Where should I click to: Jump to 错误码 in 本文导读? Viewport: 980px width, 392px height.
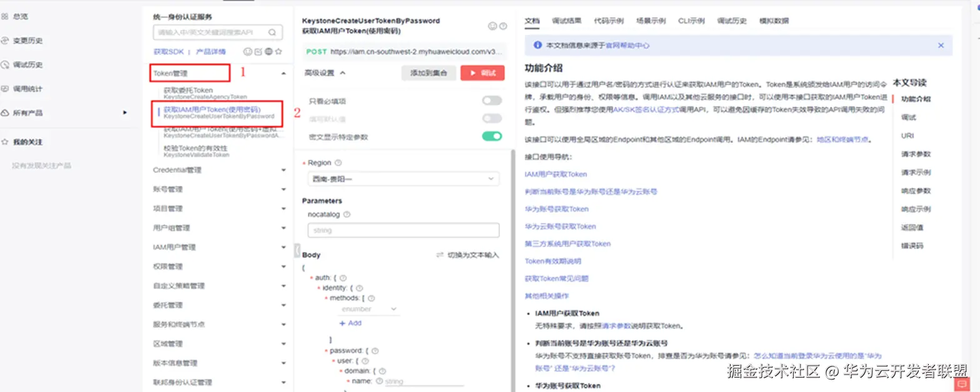(912, 246)
